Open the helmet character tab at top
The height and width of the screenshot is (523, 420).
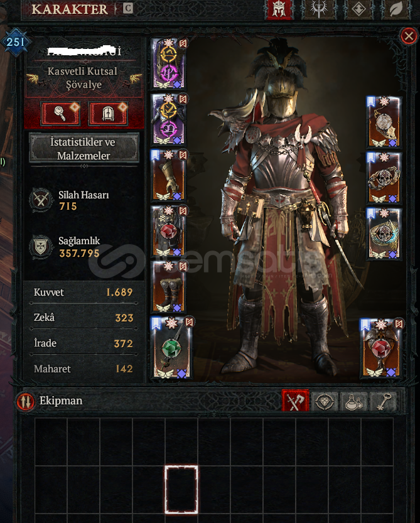pos(279,9)
